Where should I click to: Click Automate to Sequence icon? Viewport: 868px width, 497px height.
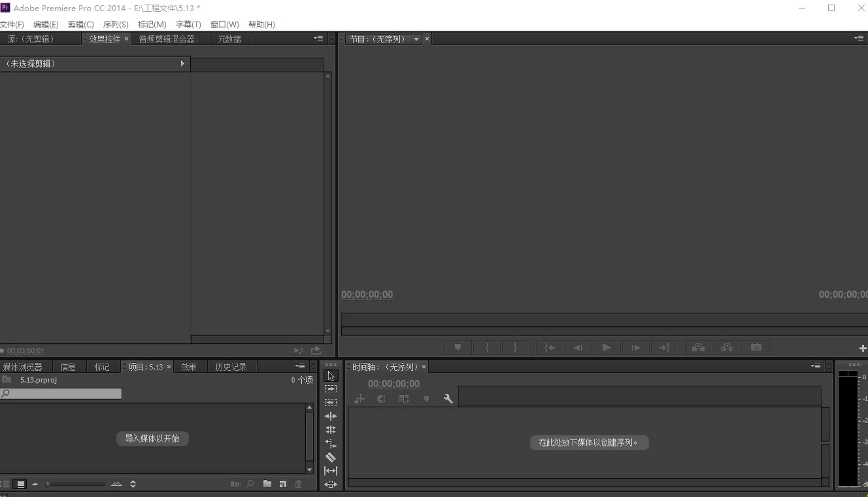[235, 484]
